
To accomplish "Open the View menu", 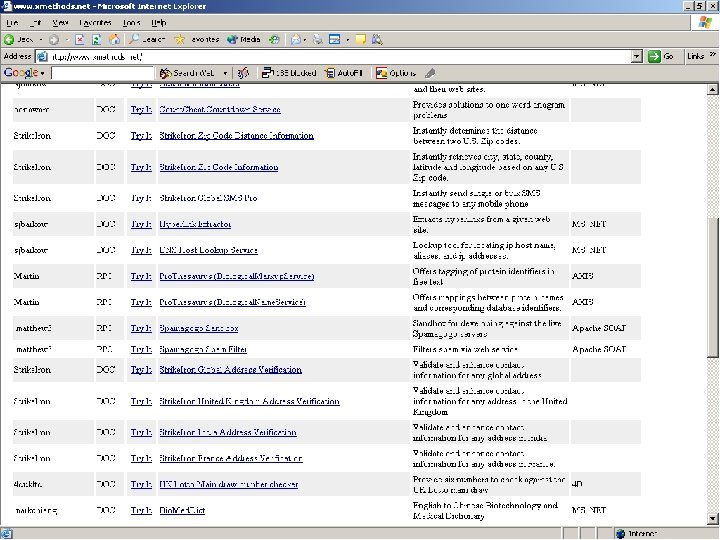I will point(60,22).
